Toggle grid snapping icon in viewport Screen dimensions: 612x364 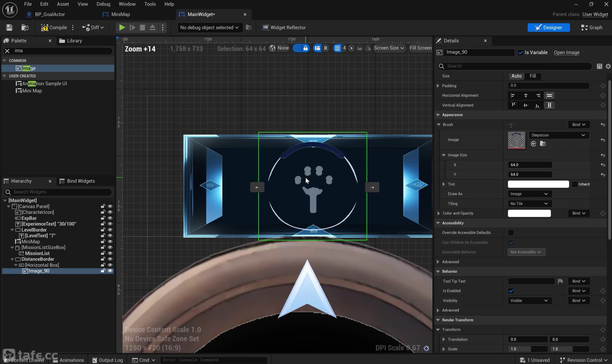pos(337,48)
